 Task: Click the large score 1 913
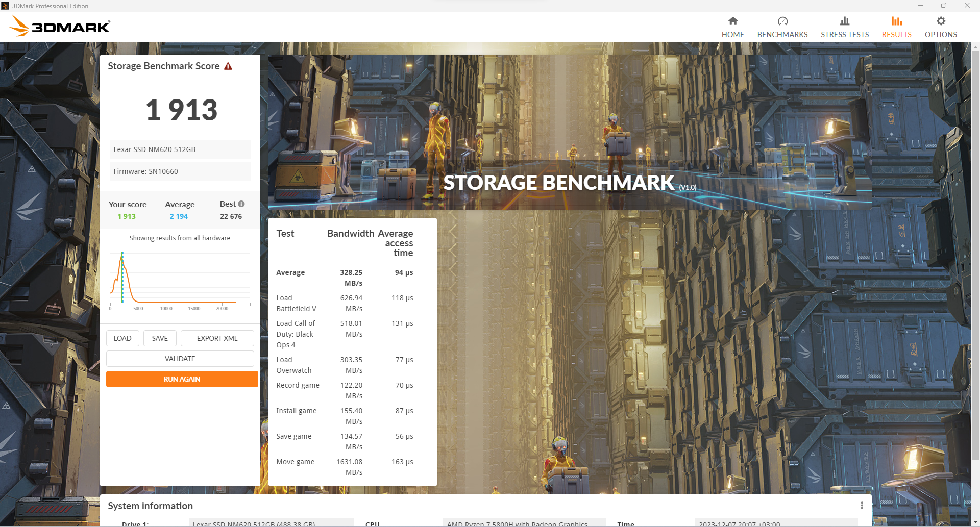[182, 110]
